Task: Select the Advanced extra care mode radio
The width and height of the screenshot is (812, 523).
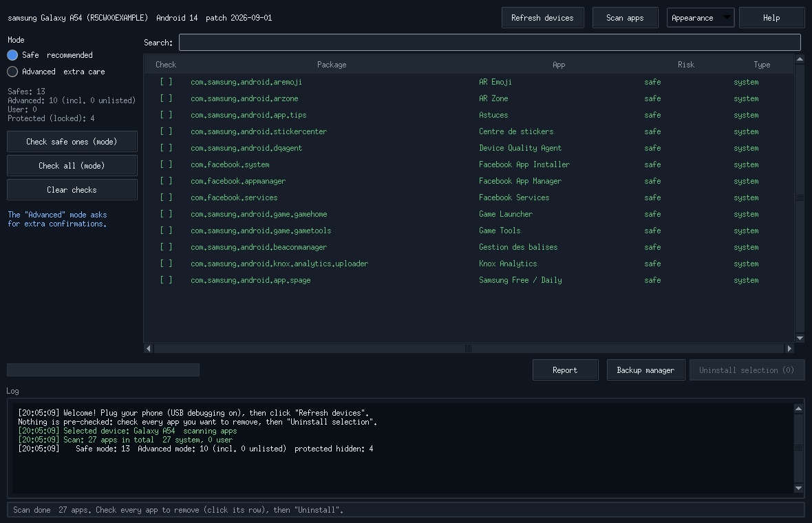Action: coord(12,72)
